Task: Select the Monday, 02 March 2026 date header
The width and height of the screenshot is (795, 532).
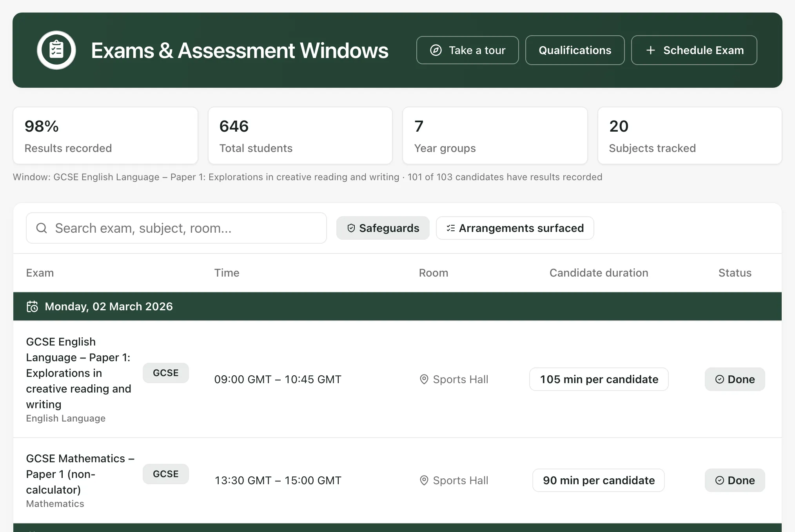Action: 397,306
